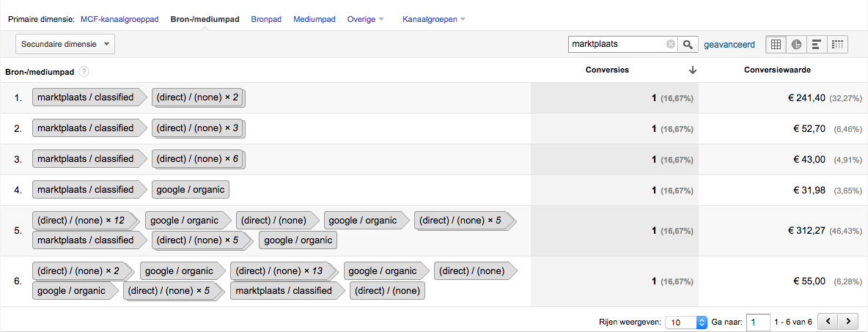Screen dimensions: 868x332
Task: Change rows shown per page selector
Action: click(x=686, y=322)
